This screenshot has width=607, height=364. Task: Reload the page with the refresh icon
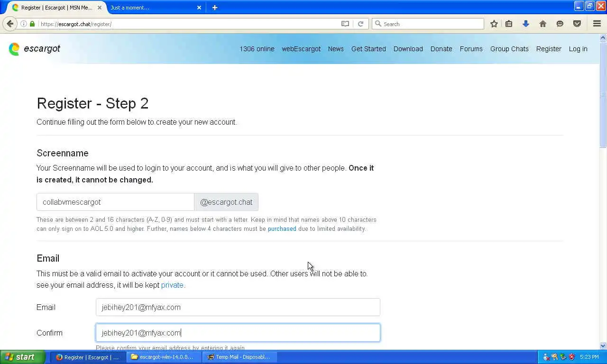360,24
